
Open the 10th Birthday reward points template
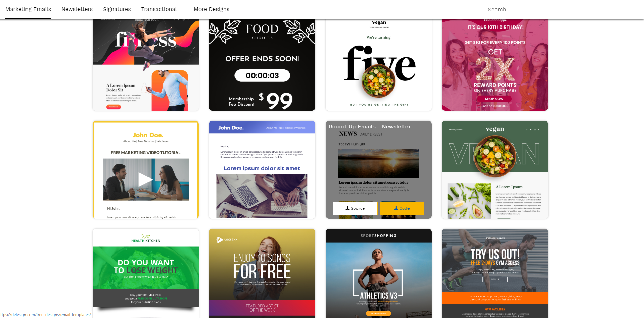coord(495,65)
